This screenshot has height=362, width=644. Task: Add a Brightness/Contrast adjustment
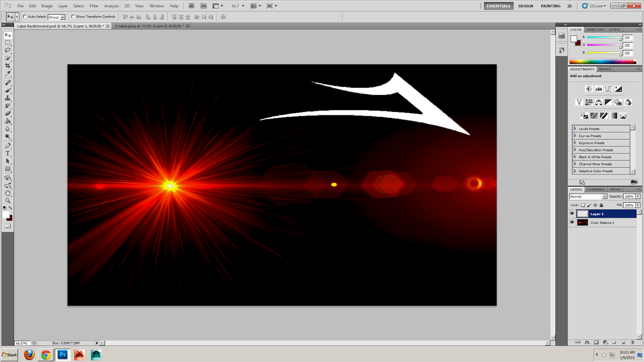589,89
